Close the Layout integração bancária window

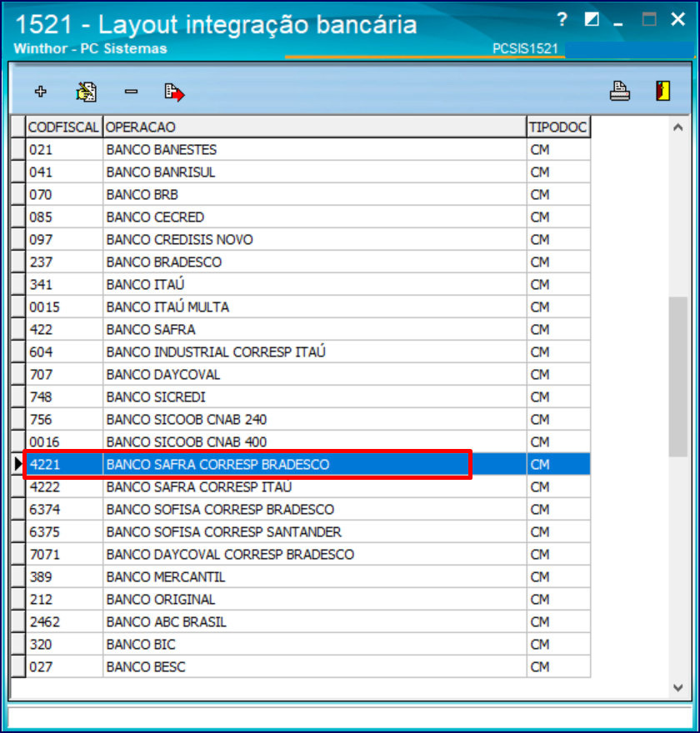pos(678,20)
